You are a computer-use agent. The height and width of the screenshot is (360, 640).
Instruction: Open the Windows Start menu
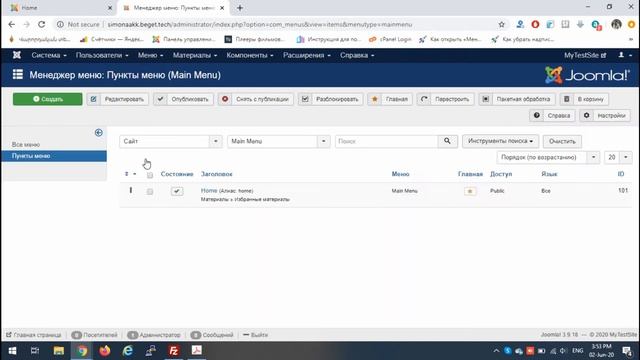[12, 351]
